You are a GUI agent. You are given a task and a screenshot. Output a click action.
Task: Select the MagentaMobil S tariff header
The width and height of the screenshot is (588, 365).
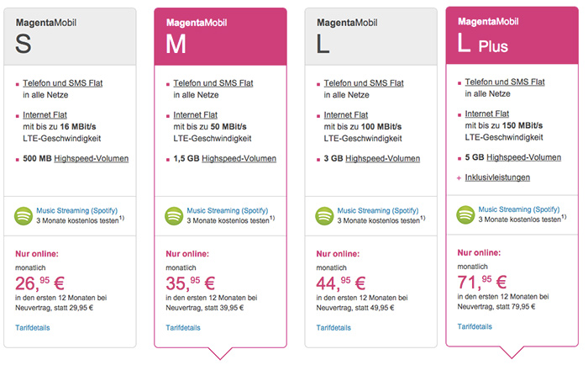pos(70,37)
